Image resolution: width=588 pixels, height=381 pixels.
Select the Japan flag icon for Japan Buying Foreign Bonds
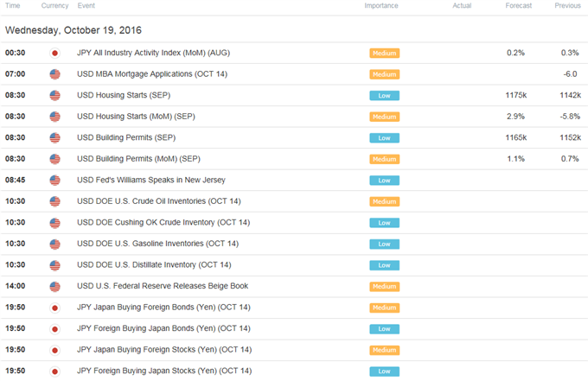54,308
